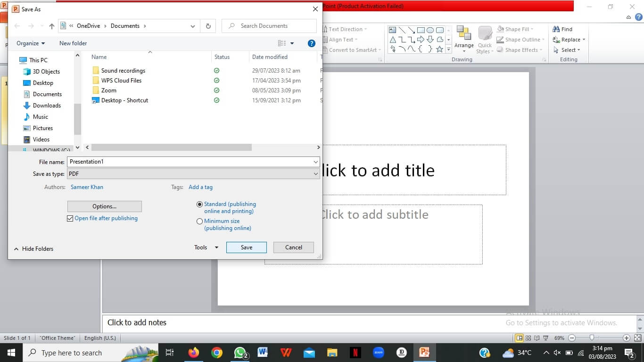The image size is (644, 362).
Task: Select the rectangle shape in the Drawing gallery
Action: [421, 30]
